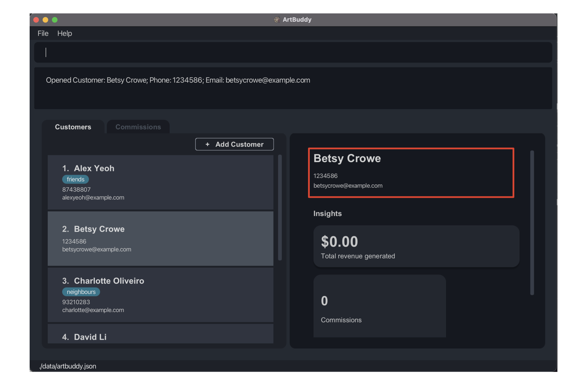Click phone 1234586 in details panel

click(x=325, y=176)
